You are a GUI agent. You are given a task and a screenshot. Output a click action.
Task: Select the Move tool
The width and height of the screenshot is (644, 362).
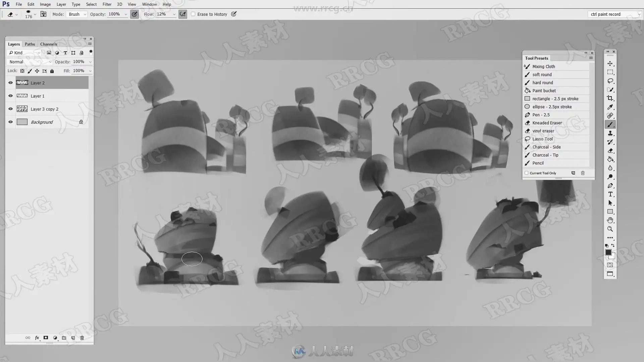coord(610,64)
